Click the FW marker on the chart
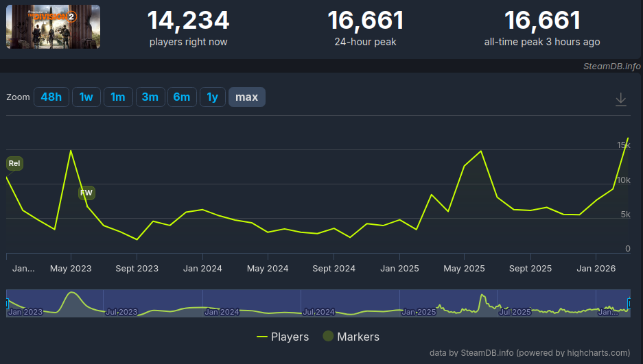 [x=86, y=193]
